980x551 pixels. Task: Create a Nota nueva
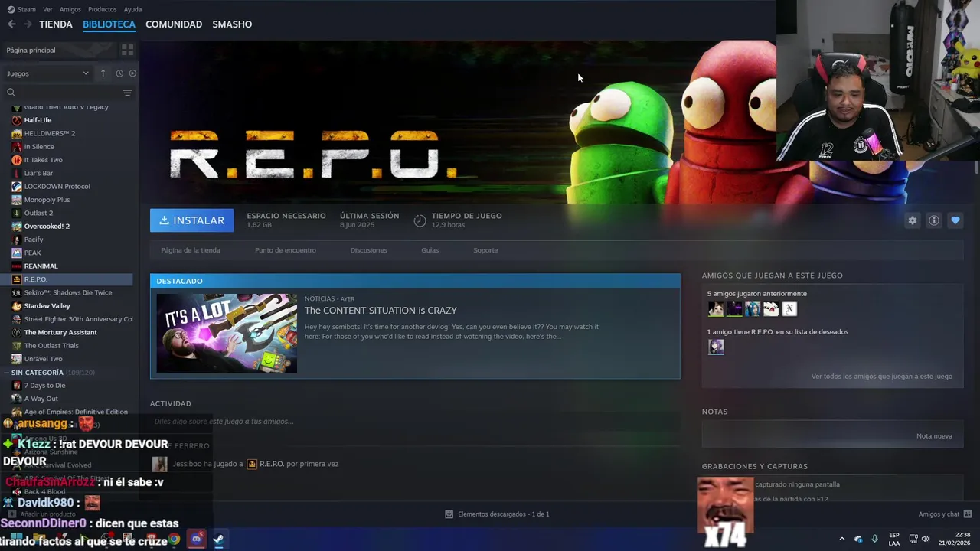934,436
